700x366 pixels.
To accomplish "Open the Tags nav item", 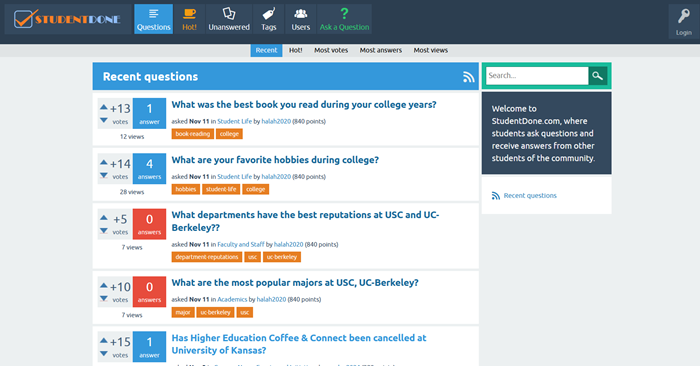I will pyautogui.click(x=269, y=19).
